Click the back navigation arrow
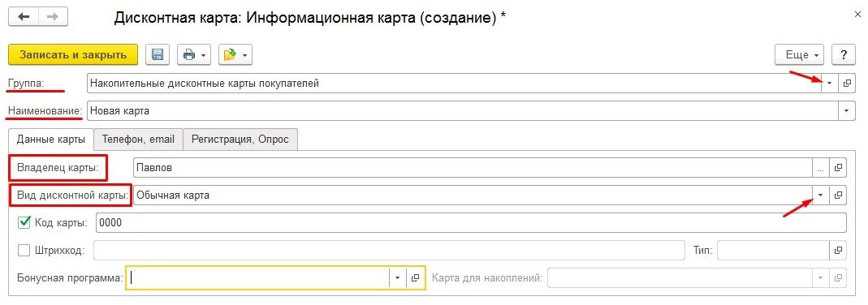The height and width of the screenshot is (305, 868). [24, 16]
